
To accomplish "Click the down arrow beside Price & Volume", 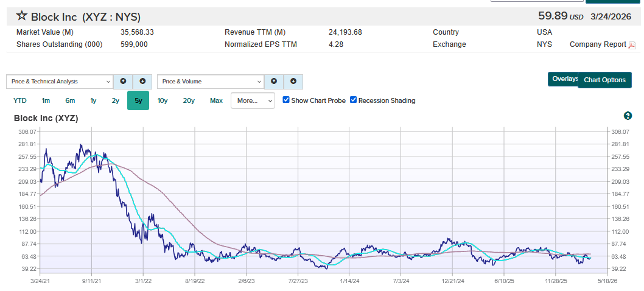I will (293, 82).
